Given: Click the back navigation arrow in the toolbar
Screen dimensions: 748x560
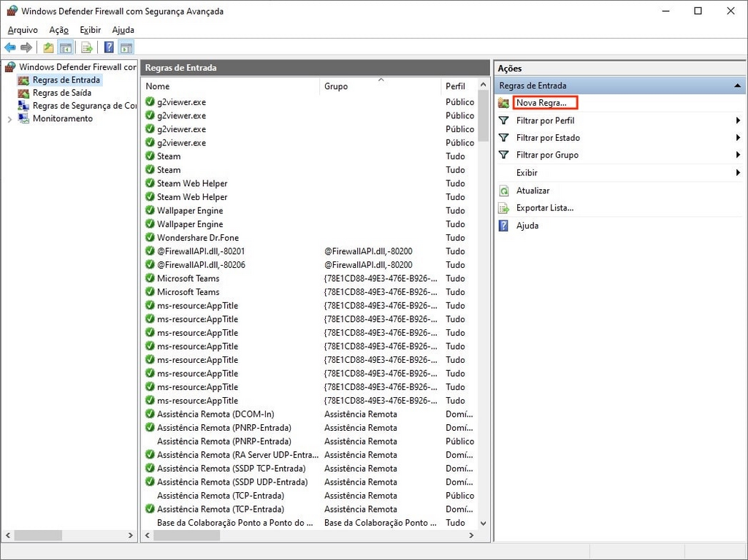Looking at the screenshot, I should (9, 47).
